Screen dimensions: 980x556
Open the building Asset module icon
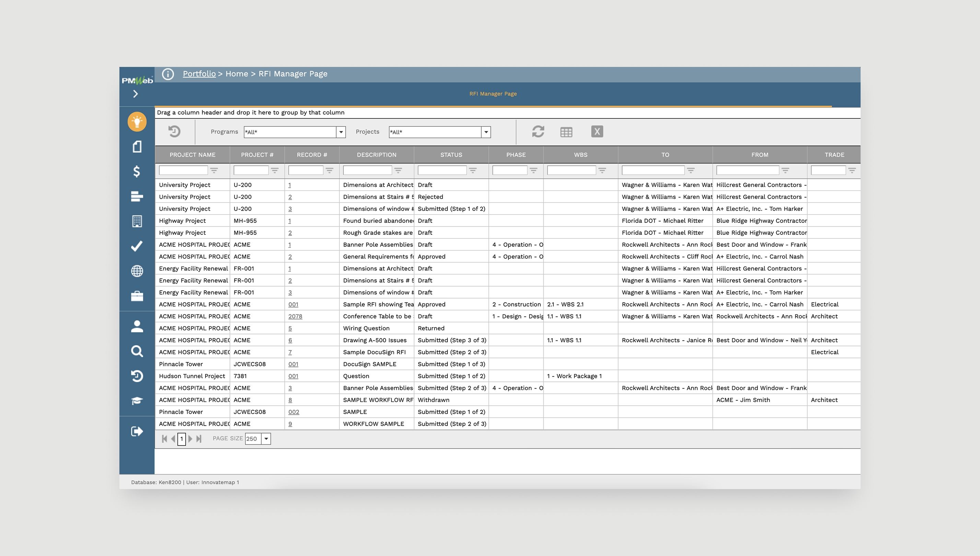137,221
